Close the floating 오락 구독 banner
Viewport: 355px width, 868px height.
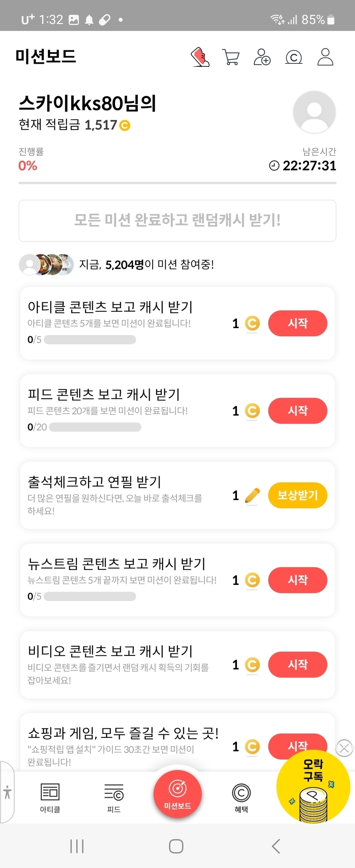point(344,748)
